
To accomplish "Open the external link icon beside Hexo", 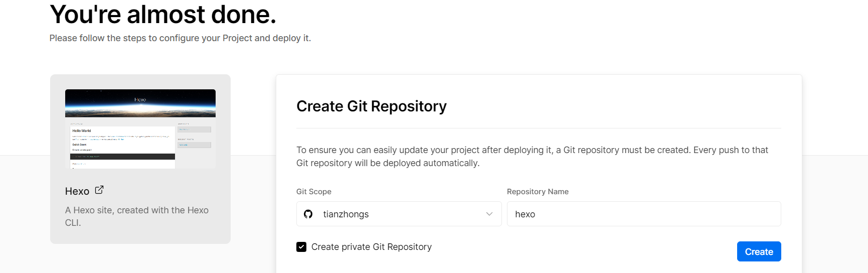I will 99,190.
